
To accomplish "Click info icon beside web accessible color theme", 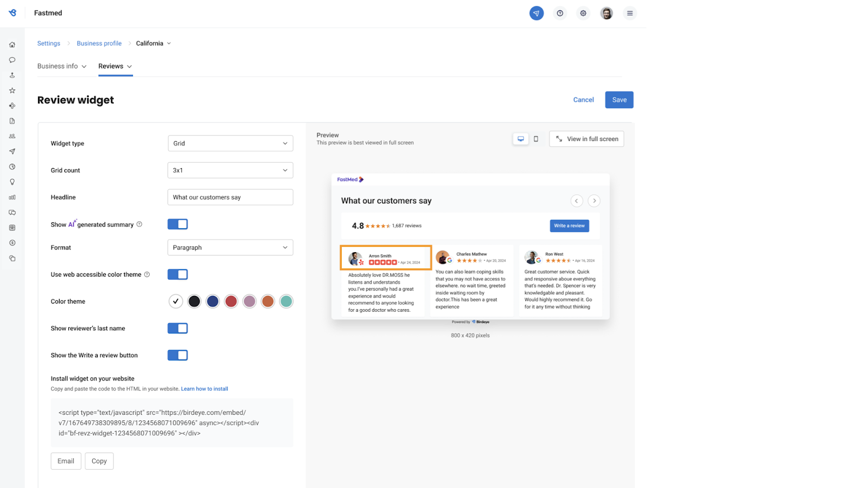I will (147, 274).
